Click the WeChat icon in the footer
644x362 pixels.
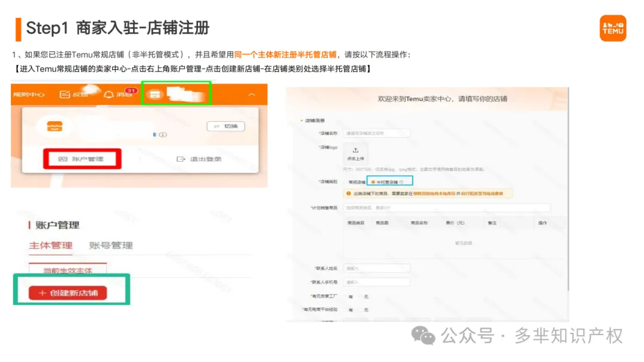click(x=423, y=336)
